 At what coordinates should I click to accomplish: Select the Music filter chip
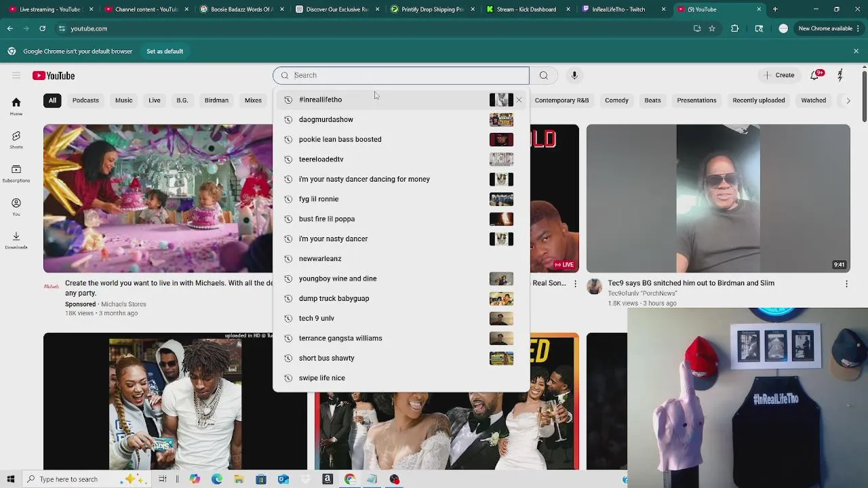pos(123,100)
